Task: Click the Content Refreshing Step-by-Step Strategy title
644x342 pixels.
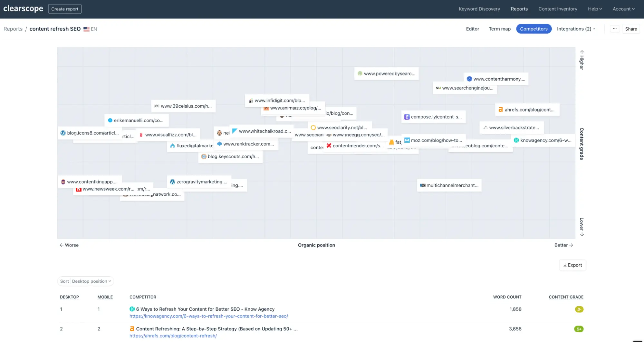Action: [x=217, y=329]
